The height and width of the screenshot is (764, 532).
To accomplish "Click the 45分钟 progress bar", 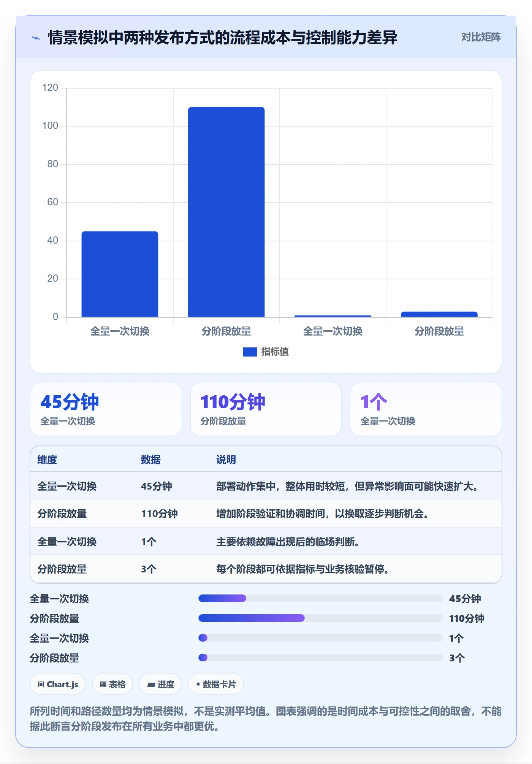I will [x=320, y=599].
